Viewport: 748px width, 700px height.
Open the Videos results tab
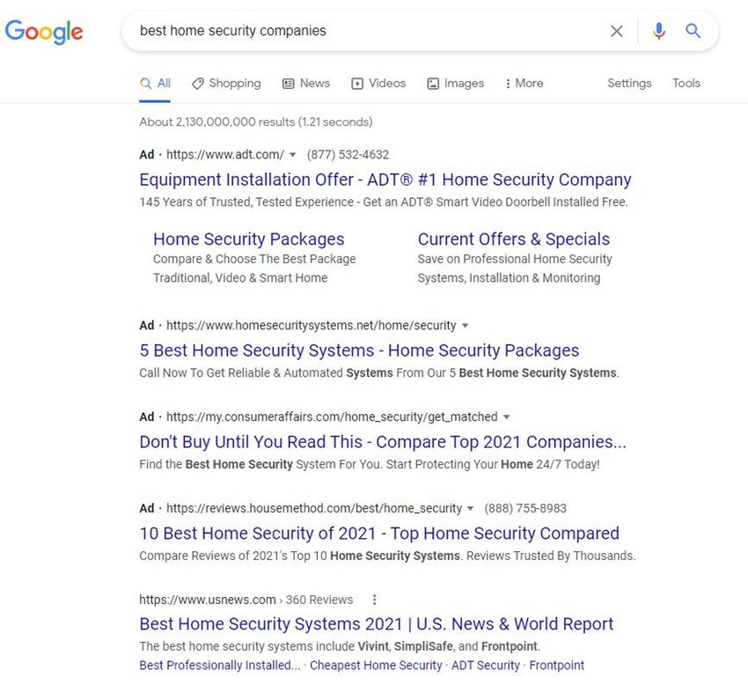pos(378,84)
